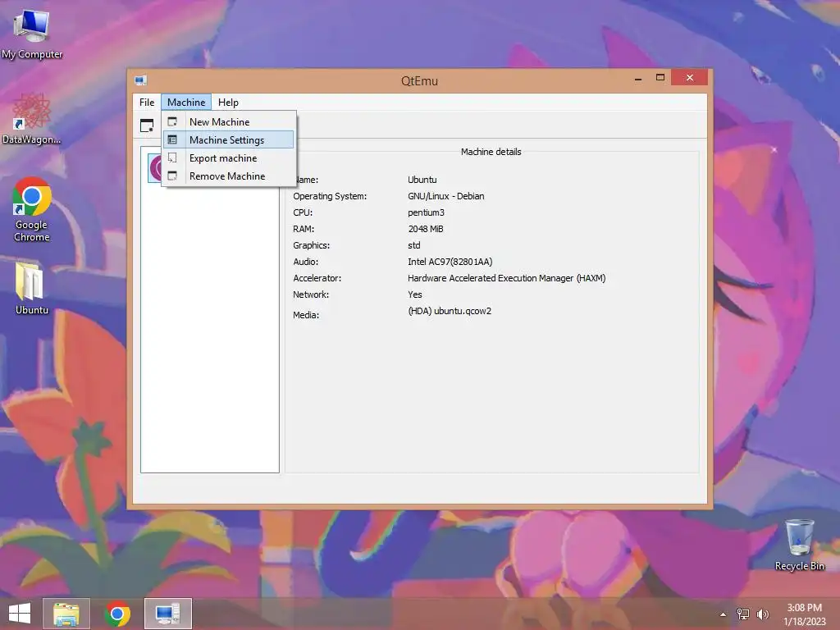Click the 'pentium3' CPU value

click(x=426, y=212)
